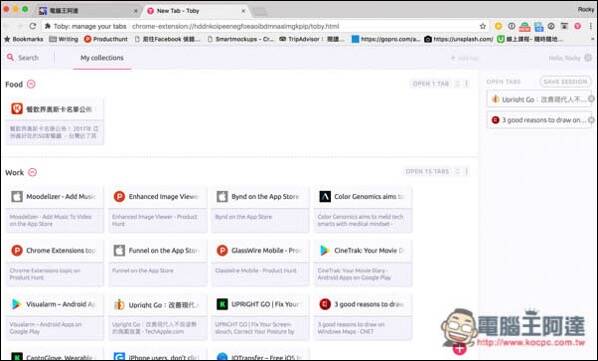
Task: Close the 3 good reasons open tab entry
Action: click(591, 120)
